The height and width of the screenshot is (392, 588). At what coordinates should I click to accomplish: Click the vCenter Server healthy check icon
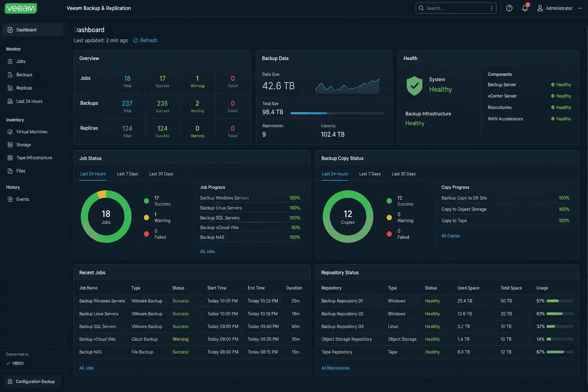pos(553,96)
